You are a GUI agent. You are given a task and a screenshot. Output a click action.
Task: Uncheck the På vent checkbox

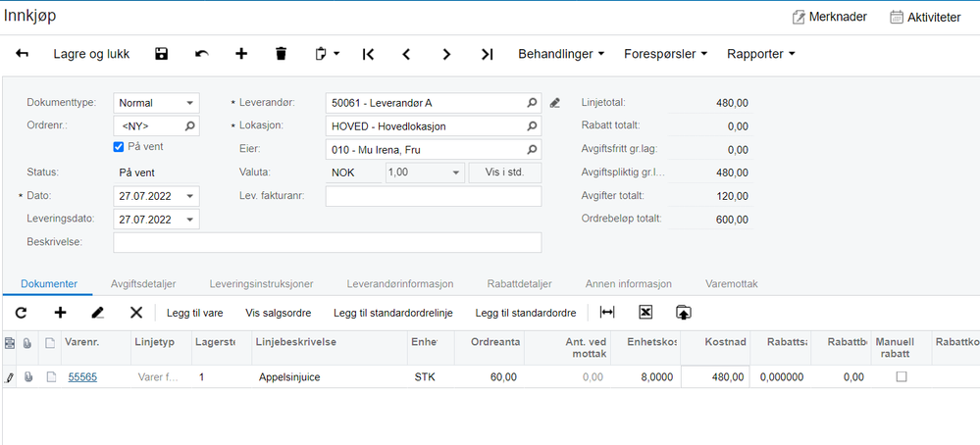click(x=118, y=147)
